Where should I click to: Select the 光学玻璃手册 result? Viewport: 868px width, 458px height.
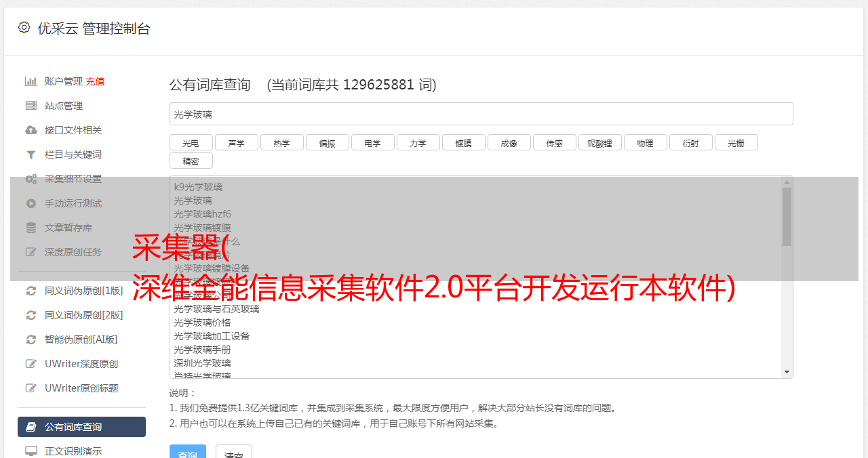coord(202,350)
